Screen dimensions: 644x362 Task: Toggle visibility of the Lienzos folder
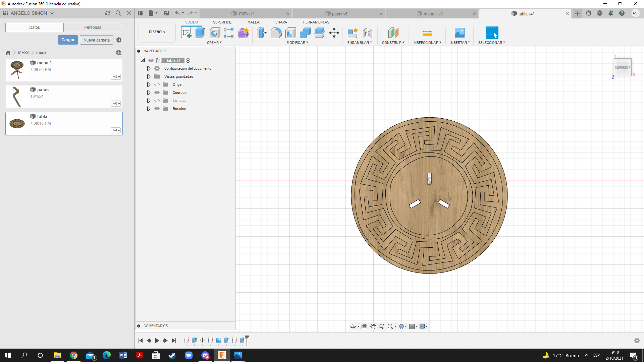[157, 101]
